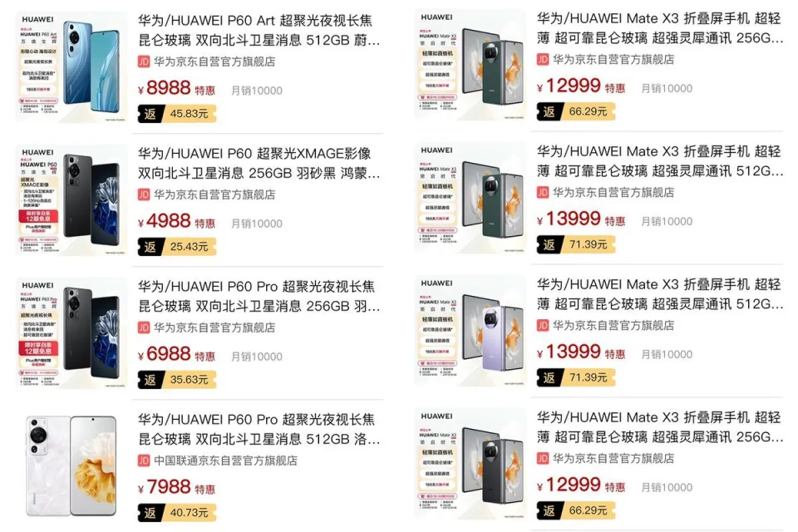This screenshot has width=798, height=532.
Task: Click the 返 35.63元 cashback badge
Action: pyautogui.click(x=177, y=379)
